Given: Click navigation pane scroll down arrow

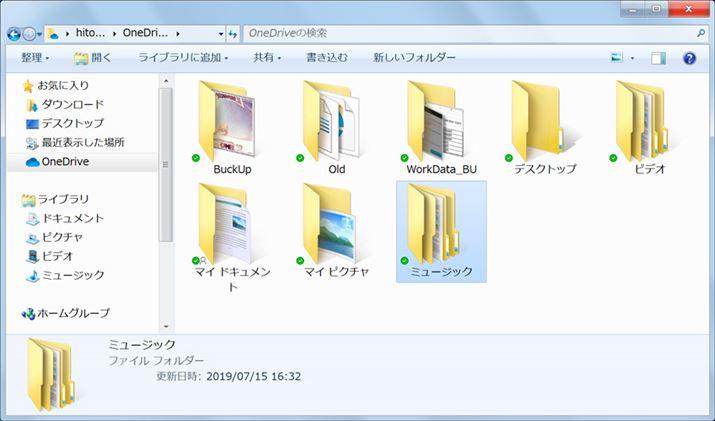Looking at the screenshot, I should coord(166,327).
